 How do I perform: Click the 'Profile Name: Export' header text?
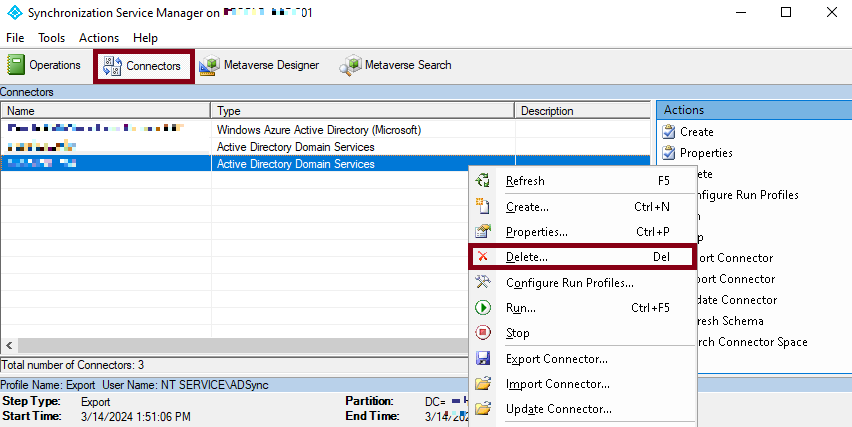[x=48, y=385]
